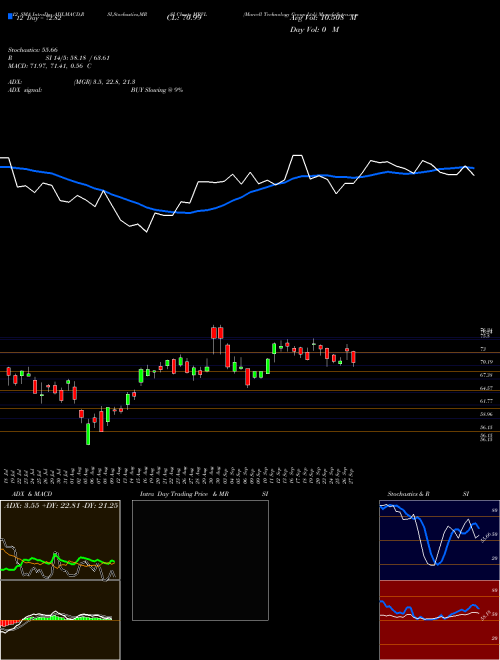The height and width of the screenshot is (660, 500).
Task: Click the 'SI 14/5: 58.18 / 63.61' values
Action: pyautogui.click(x=77, y=58)
